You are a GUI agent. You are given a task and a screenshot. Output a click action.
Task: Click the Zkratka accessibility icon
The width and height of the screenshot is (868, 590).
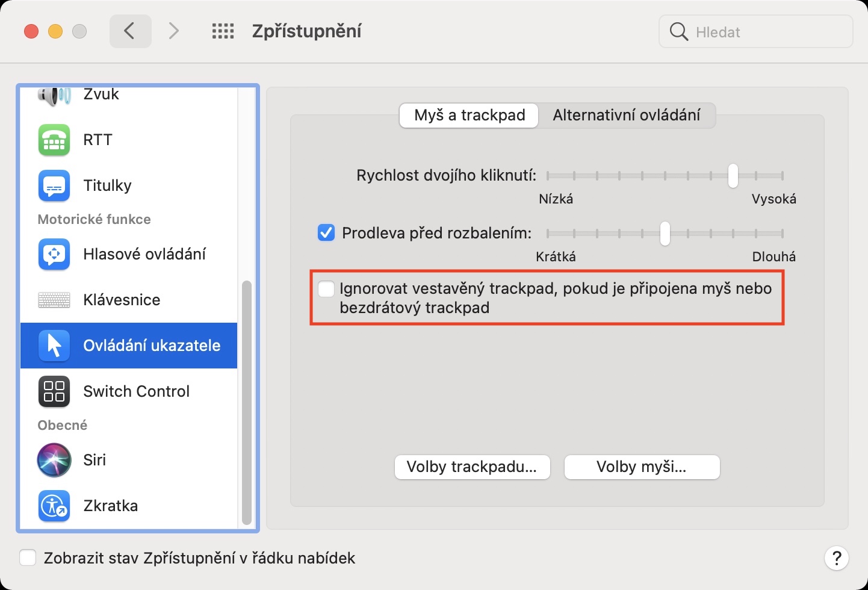[x=54, y=506]
